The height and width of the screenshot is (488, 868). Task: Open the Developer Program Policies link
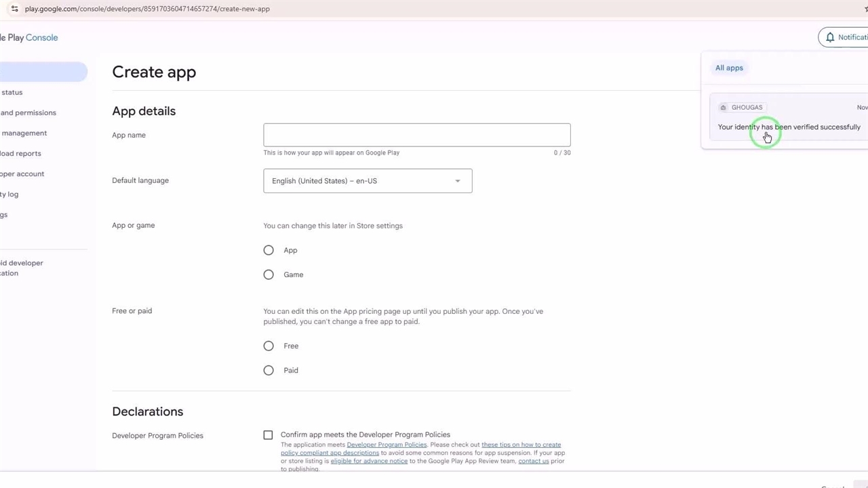387,445
